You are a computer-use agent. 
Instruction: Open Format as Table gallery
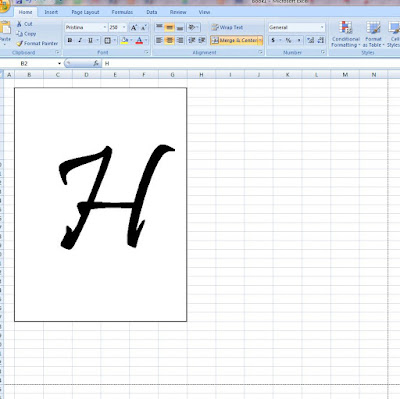373,34
